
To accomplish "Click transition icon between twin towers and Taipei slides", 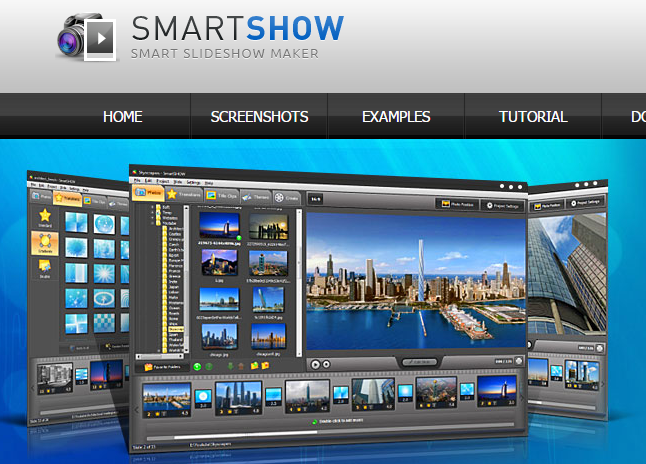I will (273, 396).
